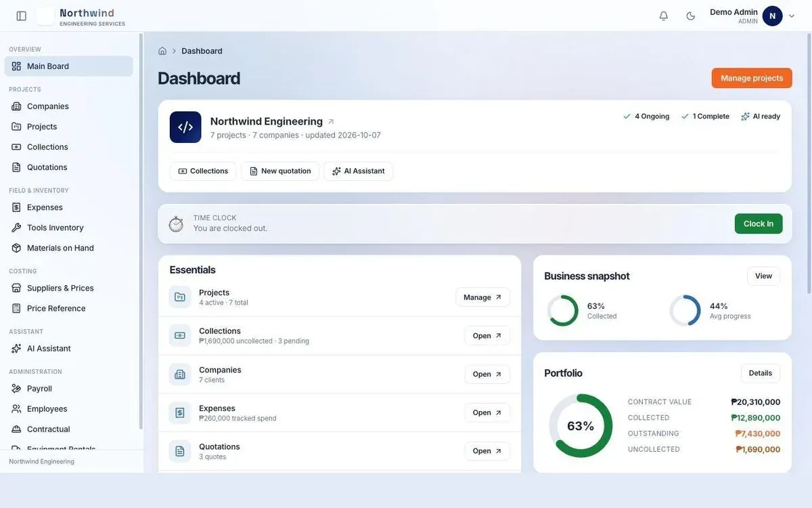Viewport: 812px width, 508px height.
Task: Click the AI ready status badge
Action: 761,117
